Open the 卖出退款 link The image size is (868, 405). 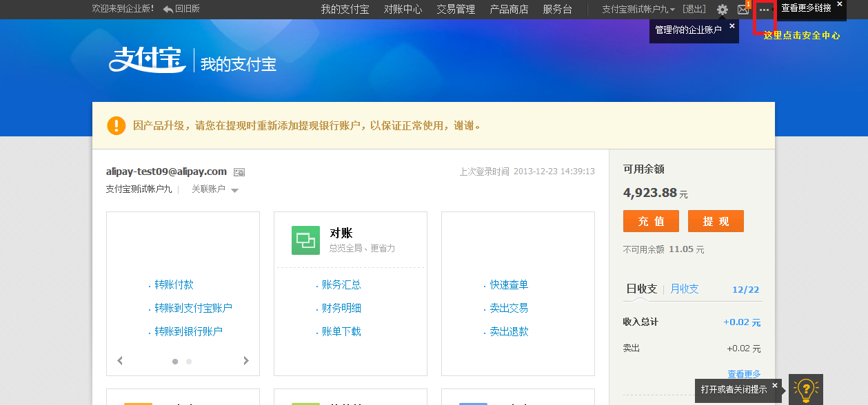[509, 332]
